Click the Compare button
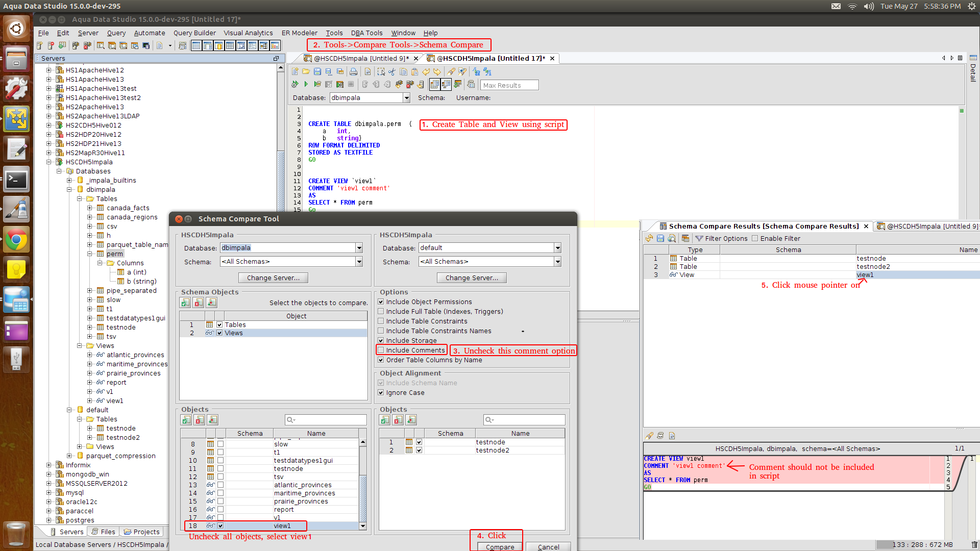980x551 pixels. pos(500,546)
